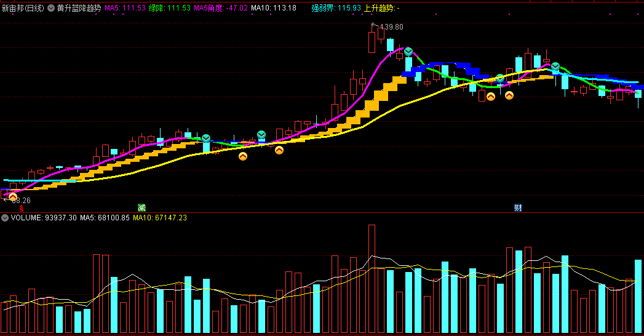Click the 新宙邦(日线) chart title
The height and width of the screenshot is (336, 644).
23,8
